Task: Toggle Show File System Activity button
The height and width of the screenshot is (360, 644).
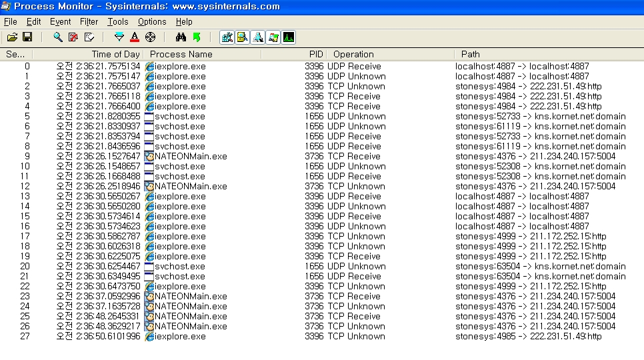Action: click(x=242, y=37)
